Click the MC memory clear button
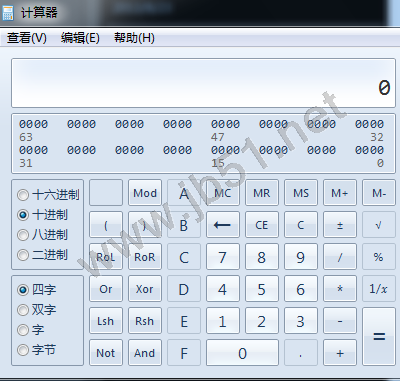 click(223, 193)
